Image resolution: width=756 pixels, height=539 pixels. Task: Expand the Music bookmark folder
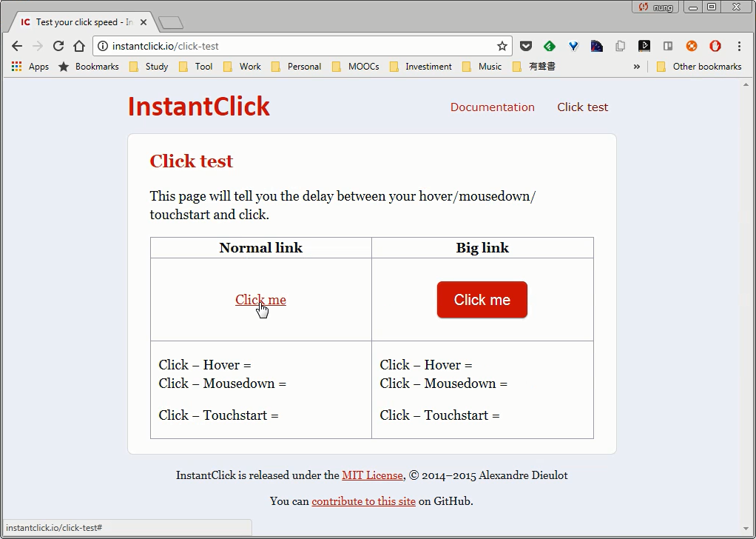coord(482,67)
